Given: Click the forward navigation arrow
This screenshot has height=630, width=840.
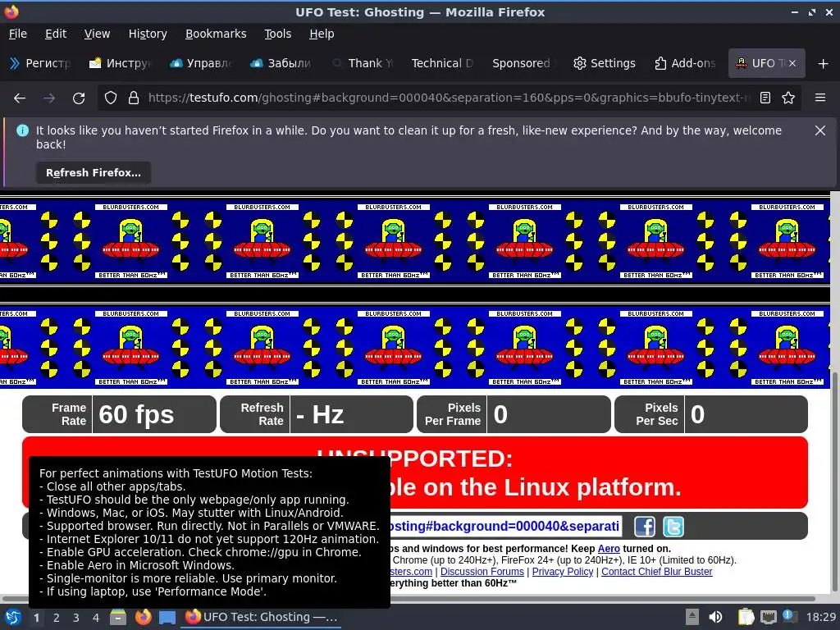Looking at the screenshot, I should [x=49, y=98].
